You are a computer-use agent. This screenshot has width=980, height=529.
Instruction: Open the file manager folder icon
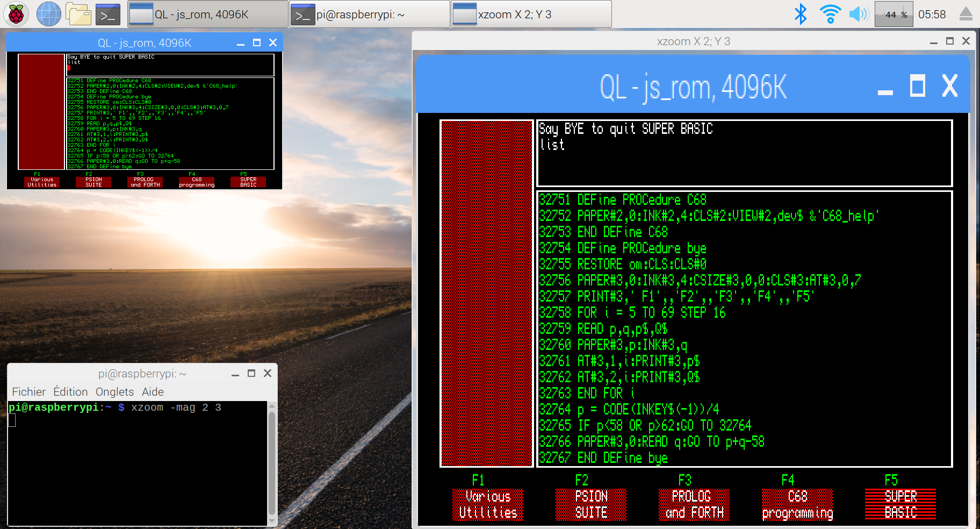(x=78, y=14)
